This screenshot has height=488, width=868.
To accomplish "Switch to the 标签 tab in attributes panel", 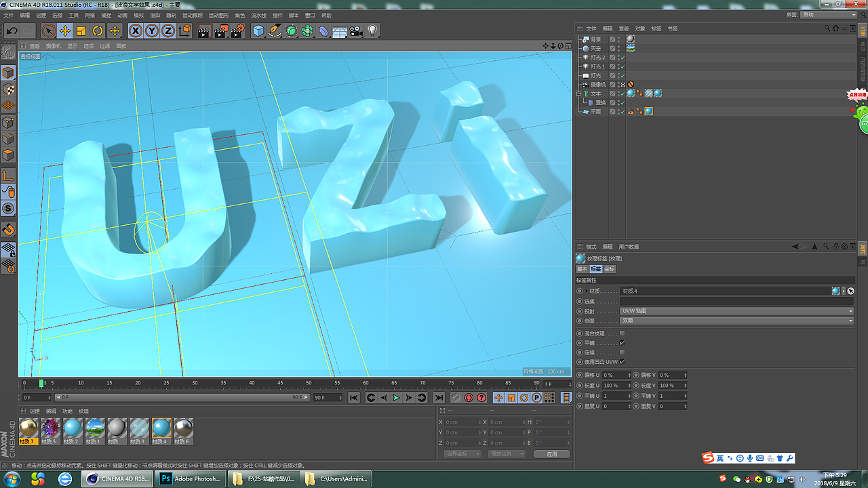I will point(595,269).
